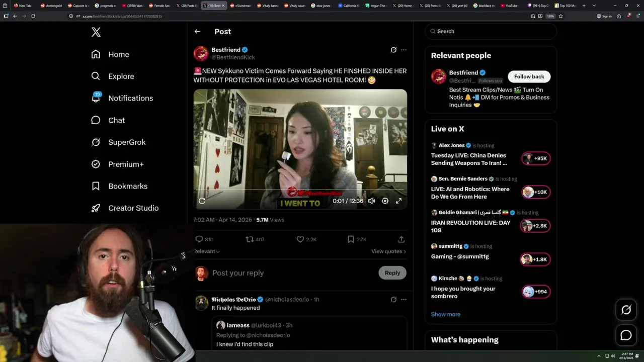Click the Grok icon on Bestfriend's post
The width and height of the screenshot is (644, 362).
pos(393,50)
